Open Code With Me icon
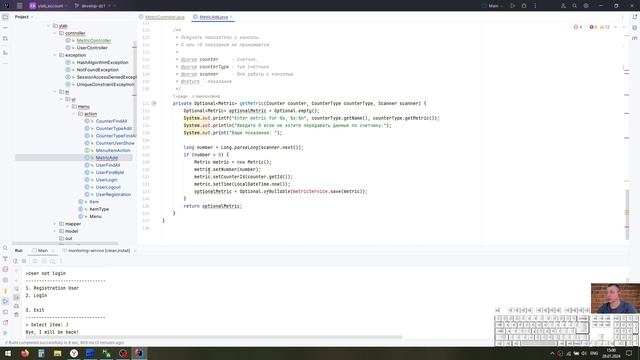Viewport: 640px width, 360px height. (563, 6)
